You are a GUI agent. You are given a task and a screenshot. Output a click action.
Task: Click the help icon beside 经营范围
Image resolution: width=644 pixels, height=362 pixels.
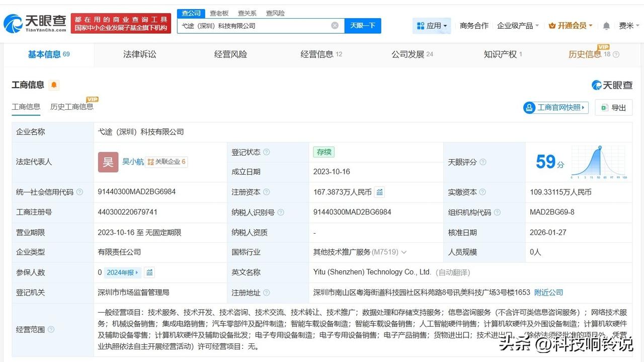(x=51, y=330)
